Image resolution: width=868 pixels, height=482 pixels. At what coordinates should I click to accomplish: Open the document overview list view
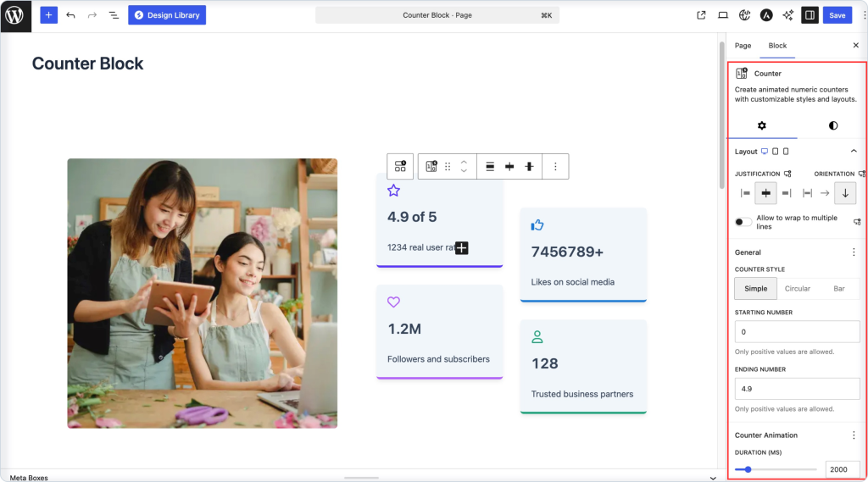tap(114, 15)
